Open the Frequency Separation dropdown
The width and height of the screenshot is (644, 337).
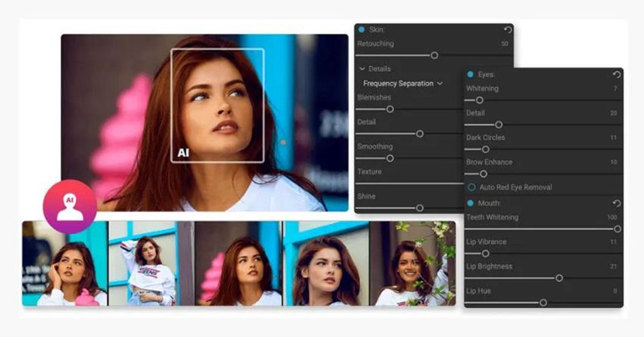pos(402,84)
